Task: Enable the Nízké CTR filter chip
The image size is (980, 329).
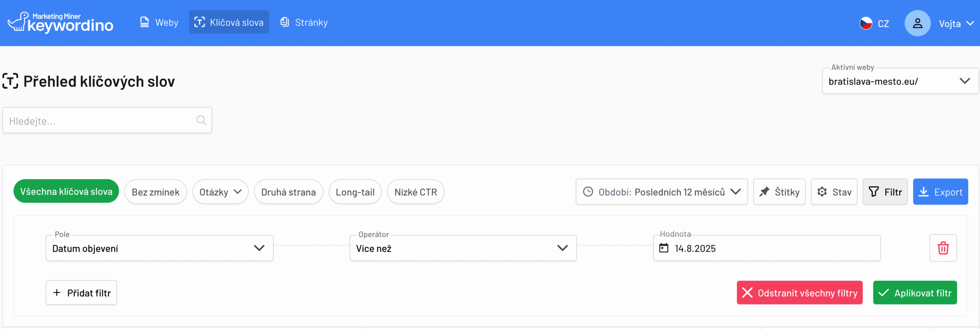Action: [x=415, y=192]
